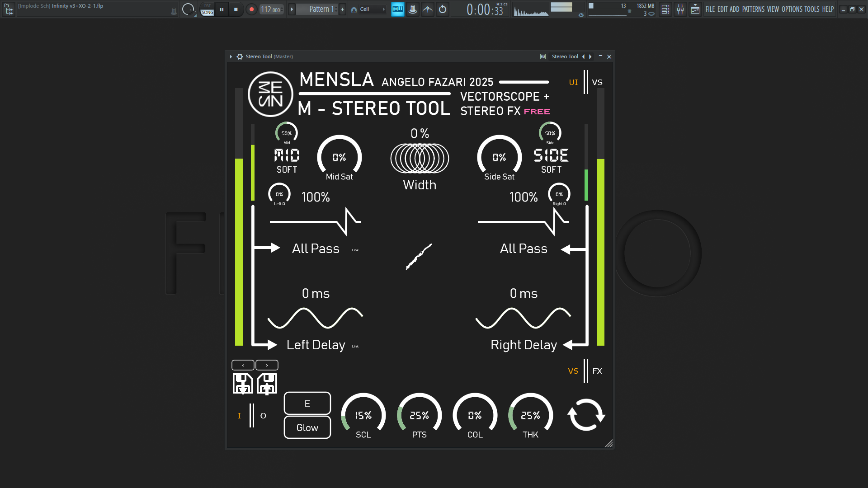Click the save preset floppy icon
The image size is (868, 488).
coord(243,384)
